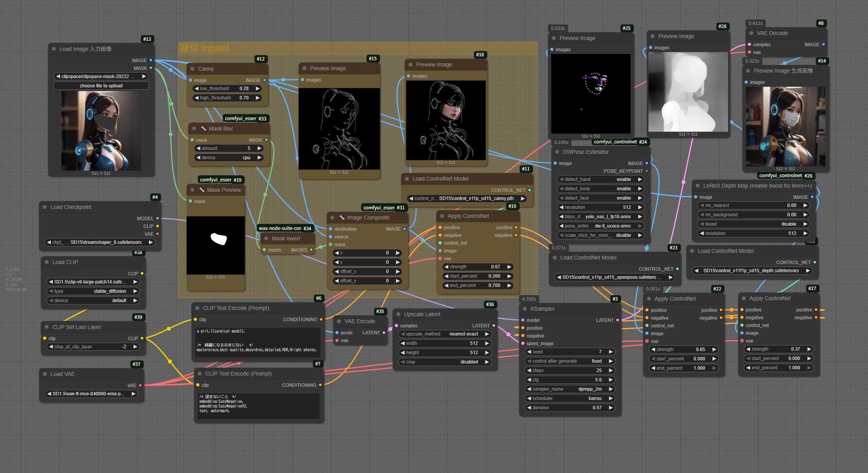This screenshot has height=473, width=868.
Task: Click choose file to upload button
Action: click(x=101, y=86)
